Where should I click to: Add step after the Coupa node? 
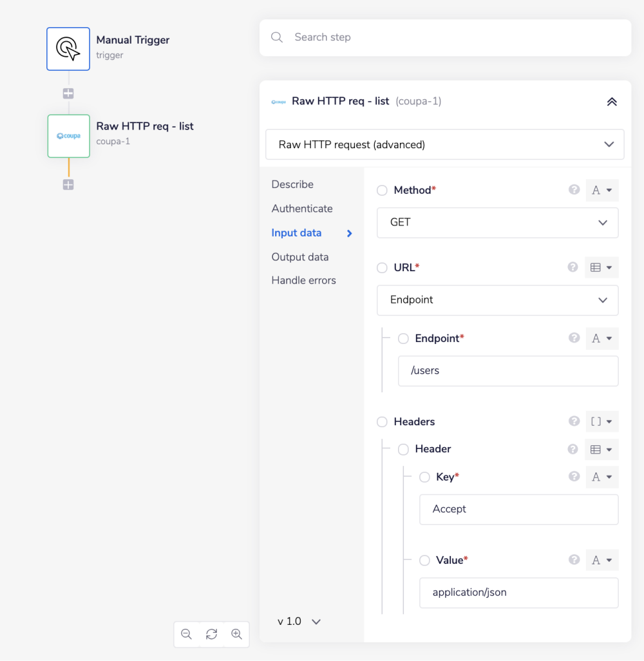pyautogui.click(x=68, y=185)
